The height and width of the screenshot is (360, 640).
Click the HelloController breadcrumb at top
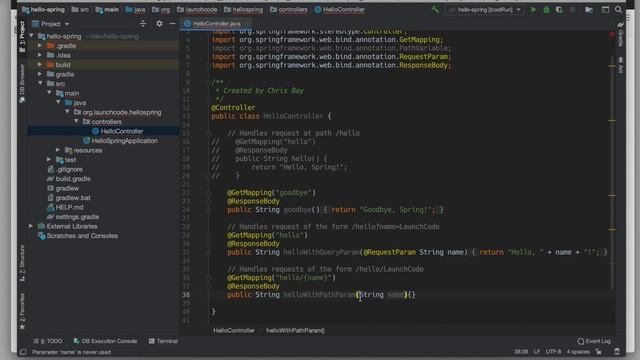(x=340, y=9)
